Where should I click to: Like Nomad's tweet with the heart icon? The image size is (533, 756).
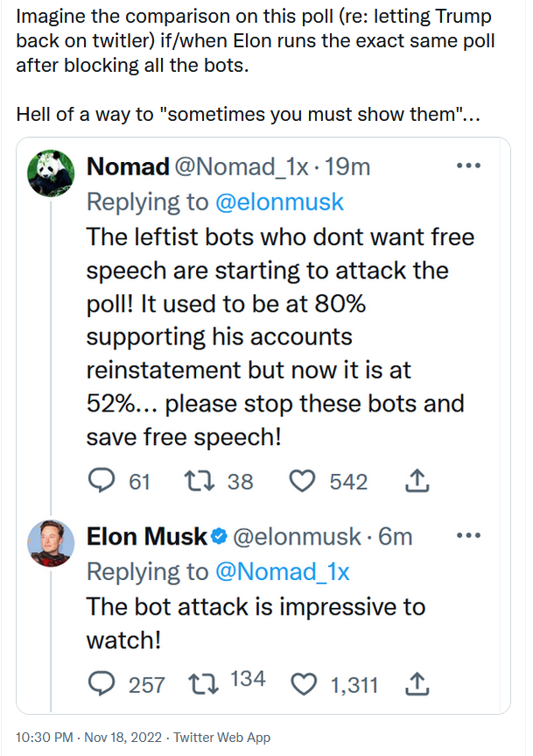[x=302, y=481]
